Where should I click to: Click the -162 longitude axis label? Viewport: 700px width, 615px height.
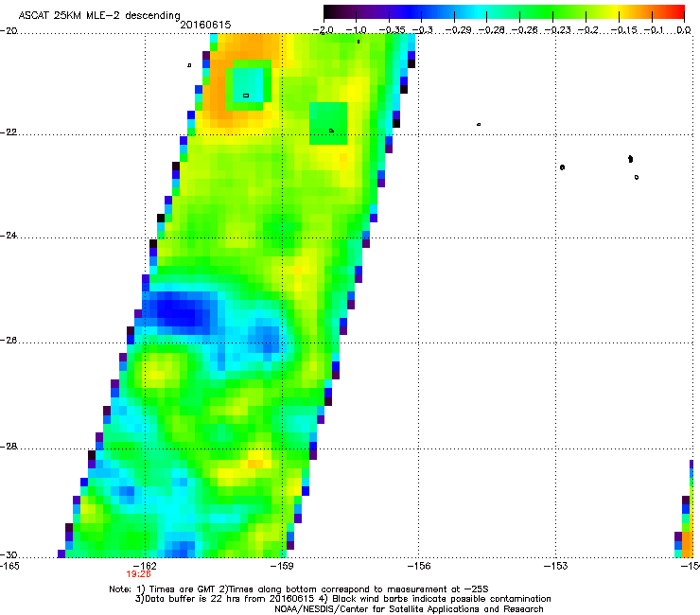[145, 566]
